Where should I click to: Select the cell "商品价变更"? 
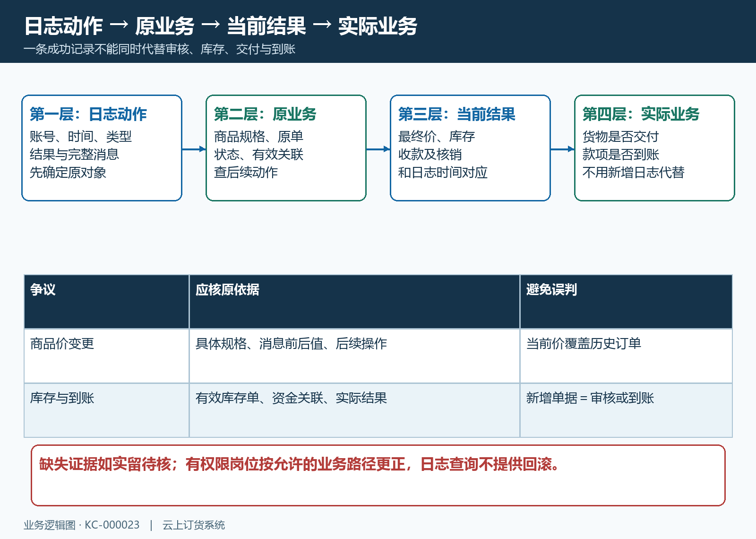point(107,356)
